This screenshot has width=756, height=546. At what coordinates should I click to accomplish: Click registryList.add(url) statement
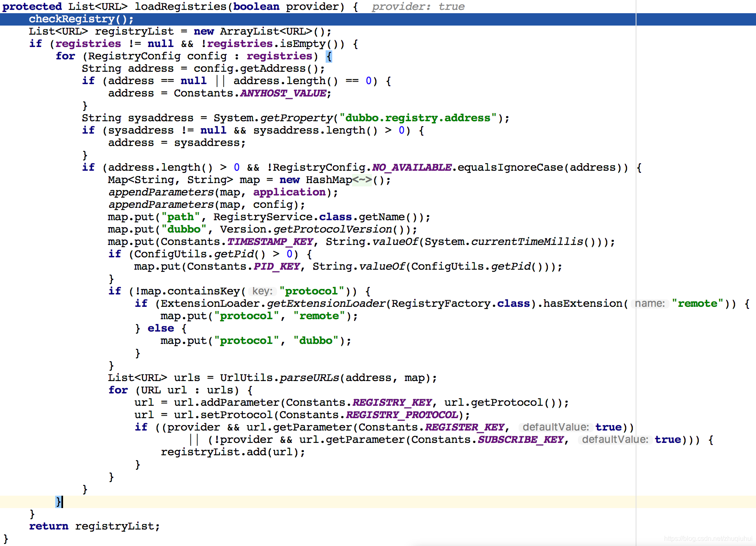[x=233, y=452]
